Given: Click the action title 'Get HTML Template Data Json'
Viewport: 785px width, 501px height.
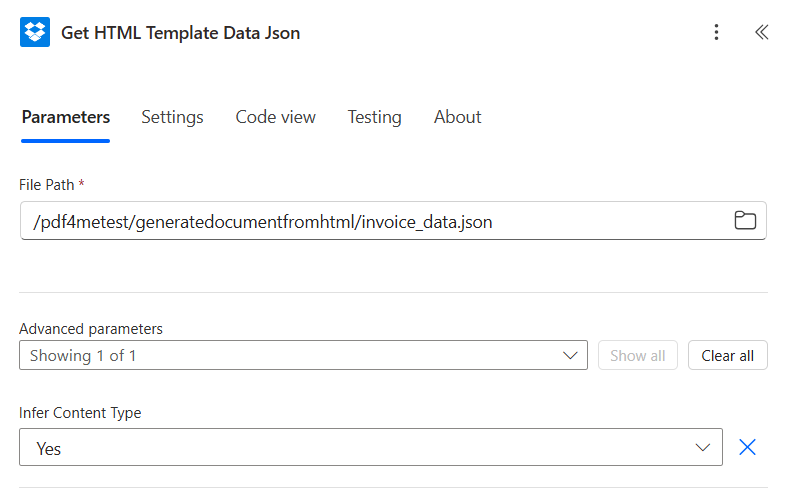Looking at the screenshot, I should pos(181,33).
